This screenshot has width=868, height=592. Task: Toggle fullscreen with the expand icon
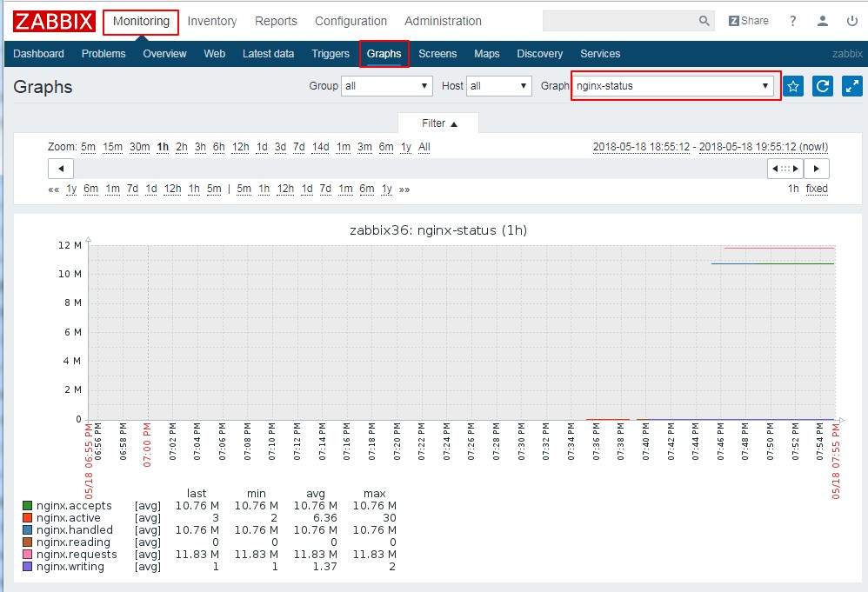point(851,86)
